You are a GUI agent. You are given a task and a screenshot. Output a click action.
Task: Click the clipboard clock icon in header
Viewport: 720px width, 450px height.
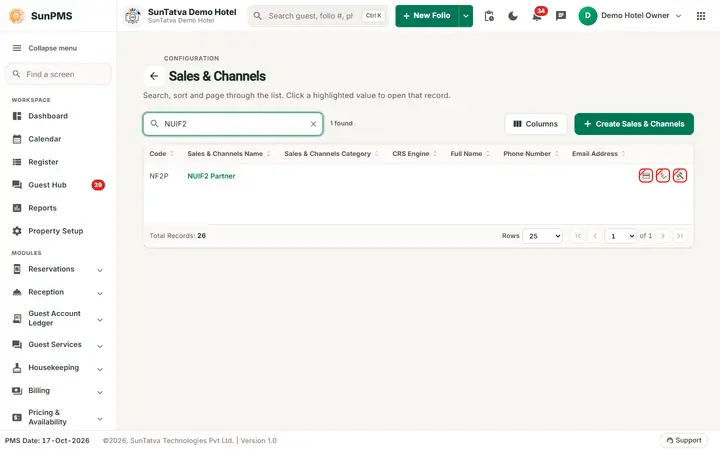point(489,16)
